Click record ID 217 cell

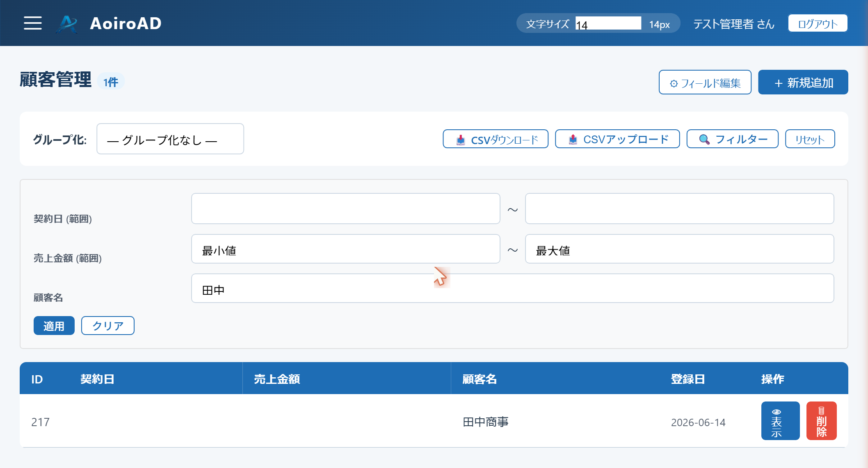coord(40,422)
